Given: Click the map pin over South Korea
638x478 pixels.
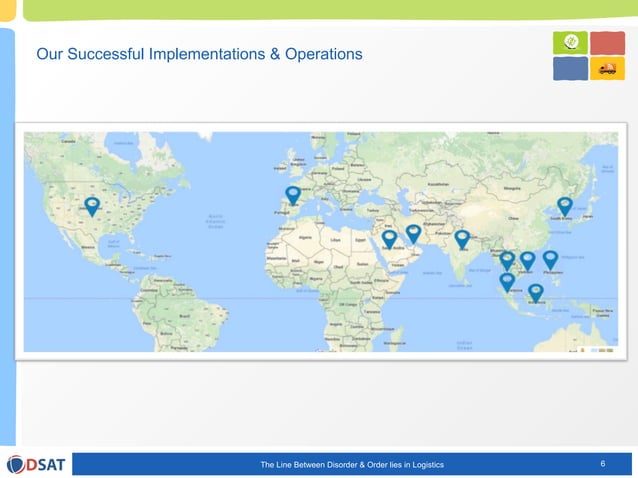Looking at the screenshot, I should click(564, 206).
